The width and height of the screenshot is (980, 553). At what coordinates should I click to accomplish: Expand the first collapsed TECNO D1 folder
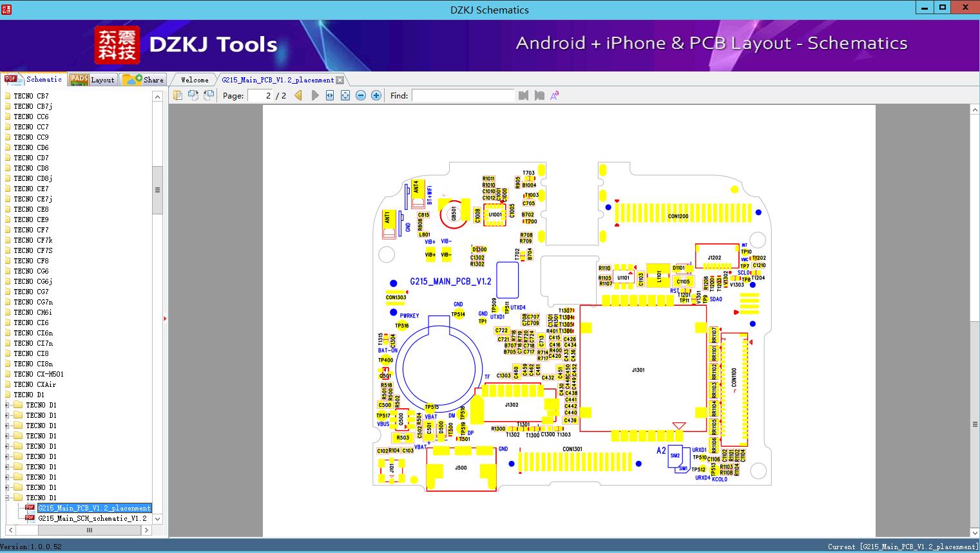[x=7, y=405]
